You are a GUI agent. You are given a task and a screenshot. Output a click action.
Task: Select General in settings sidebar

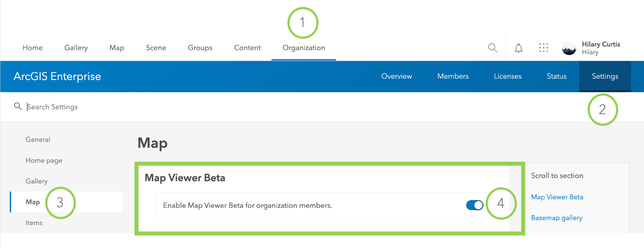pyautogui.click(x=38, y=140)
